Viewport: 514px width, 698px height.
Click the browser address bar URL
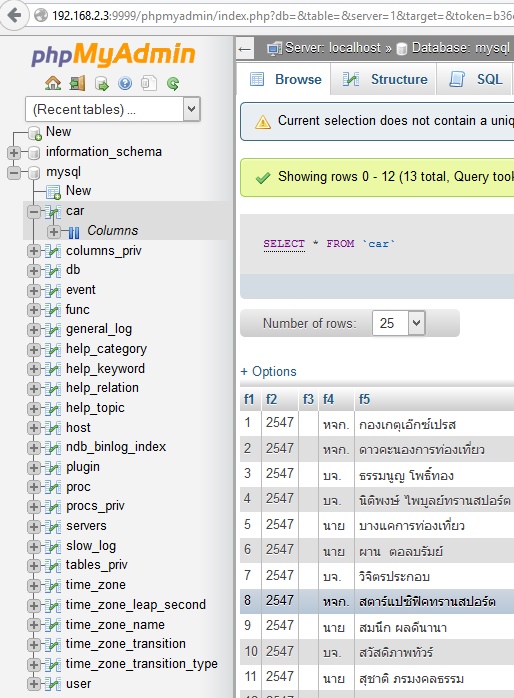[282, 16]
